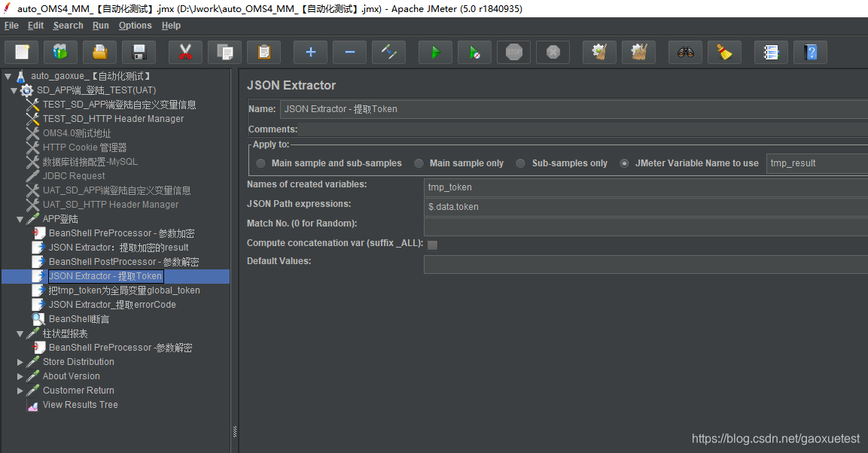The width and height of the screenshot is (868, 453).
Task: Click the Stop test icon
Action: pyautogui.click(x=514, y=53)
